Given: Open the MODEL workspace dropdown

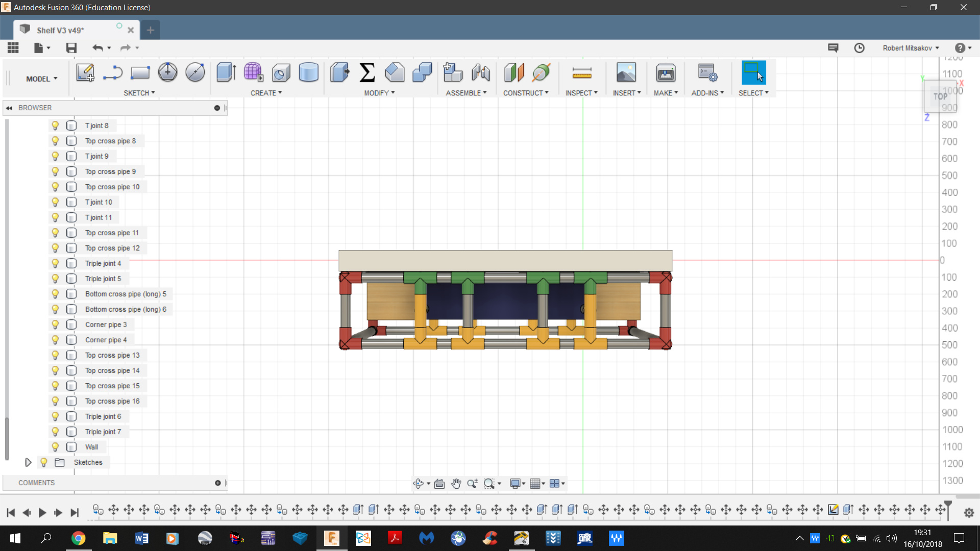Looking at the screenshot, I should click(x=42, y=79).
